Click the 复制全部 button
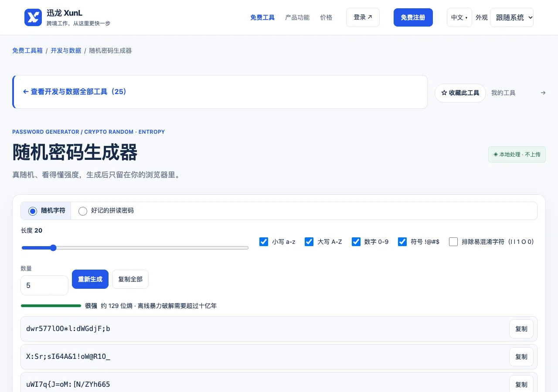The width and height of the screenshot is (558, 392). click(x=130, y=279)
